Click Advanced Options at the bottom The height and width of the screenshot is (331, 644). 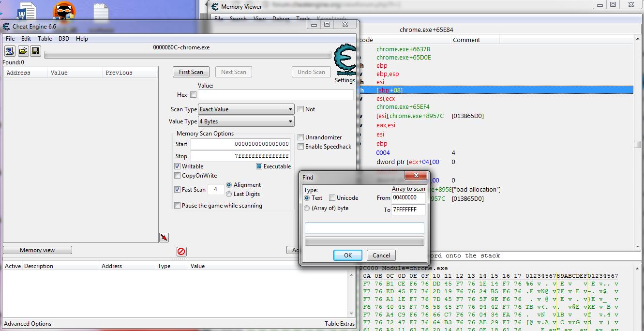tap(28, 324)
